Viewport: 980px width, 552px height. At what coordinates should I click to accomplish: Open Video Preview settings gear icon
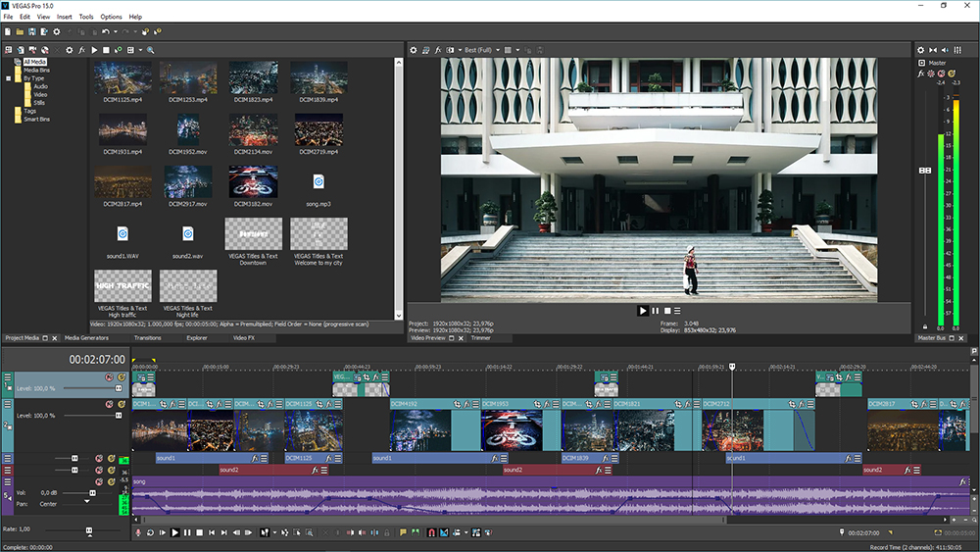(414, 50)
